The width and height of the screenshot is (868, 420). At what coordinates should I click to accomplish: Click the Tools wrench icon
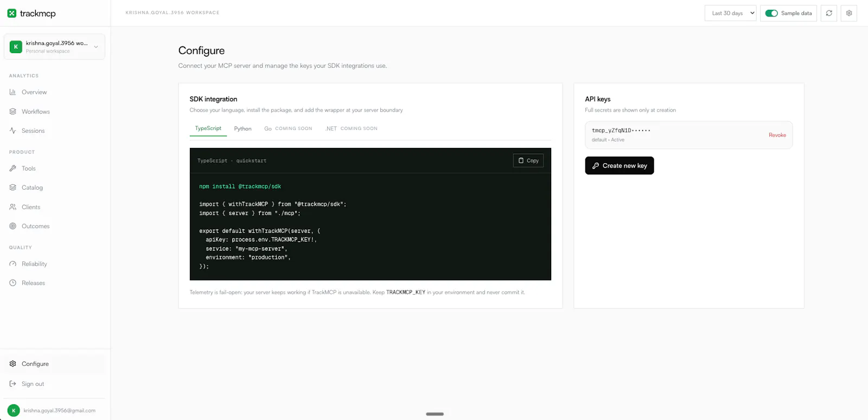[x=12, y=169]
